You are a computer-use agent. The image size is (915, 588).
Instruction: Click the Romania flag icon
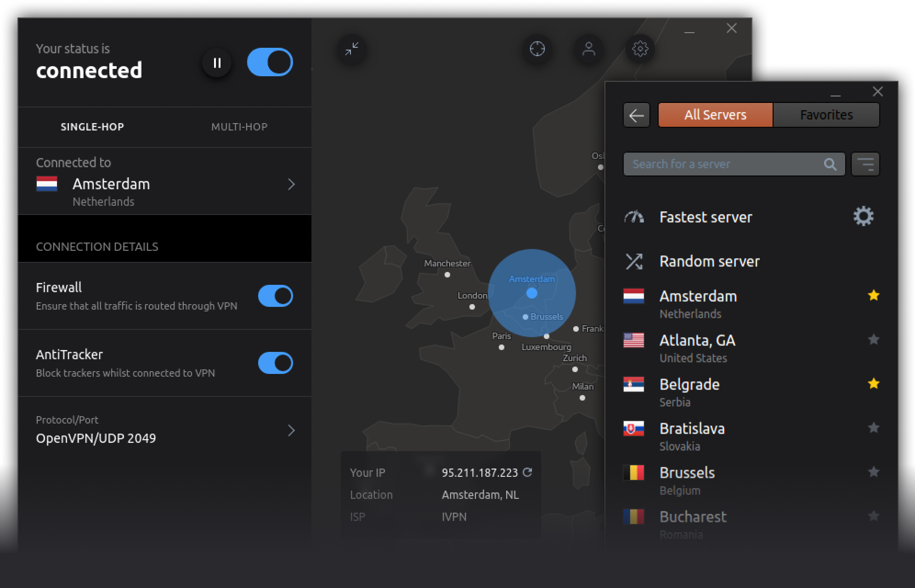[633, 517]
